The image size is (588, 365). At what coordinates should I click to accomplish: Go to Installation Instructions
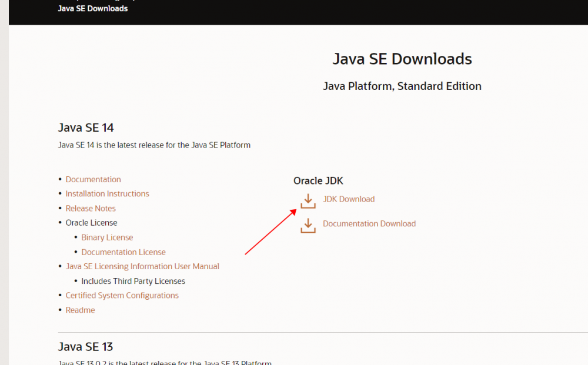click(108, 194)
